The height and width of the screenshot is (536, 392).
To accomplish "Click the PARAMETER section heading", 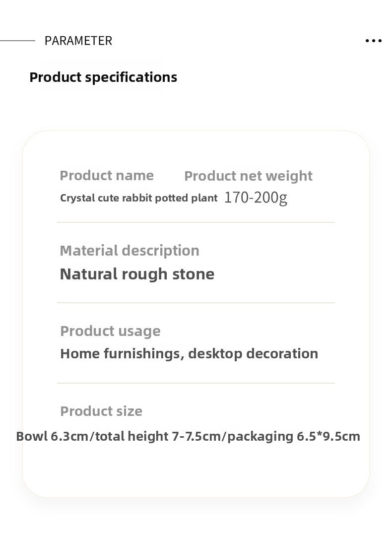I will tap(78, 41).
